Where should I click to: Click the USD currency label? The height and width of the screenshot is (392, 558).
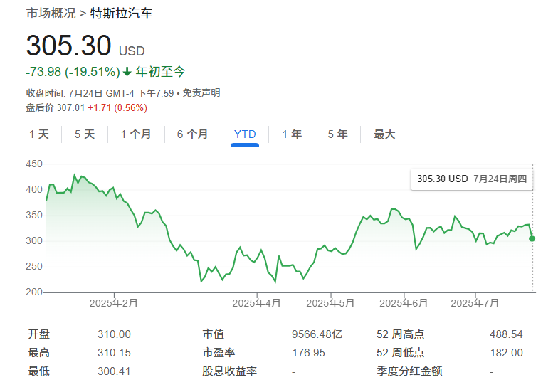[x=132, y=51]
